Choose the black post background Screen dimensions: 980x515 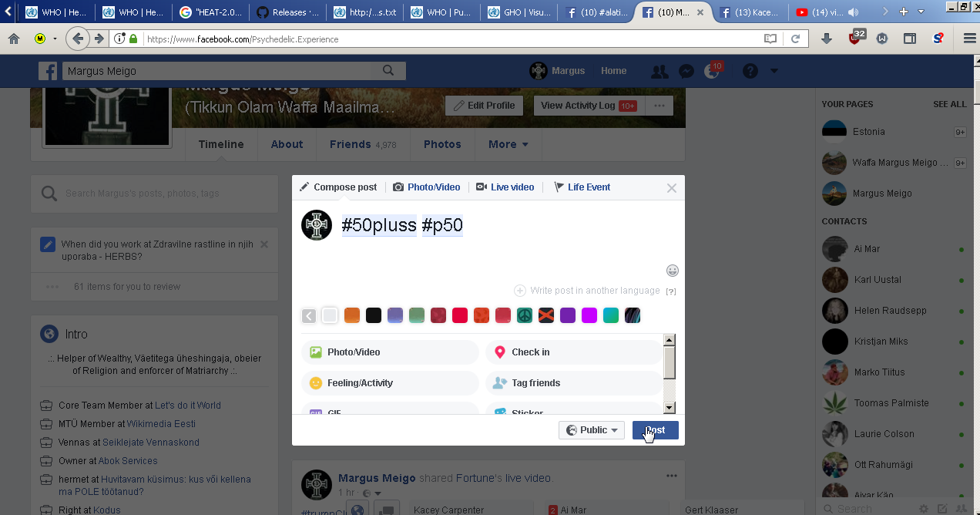click(x=374, y=315)
